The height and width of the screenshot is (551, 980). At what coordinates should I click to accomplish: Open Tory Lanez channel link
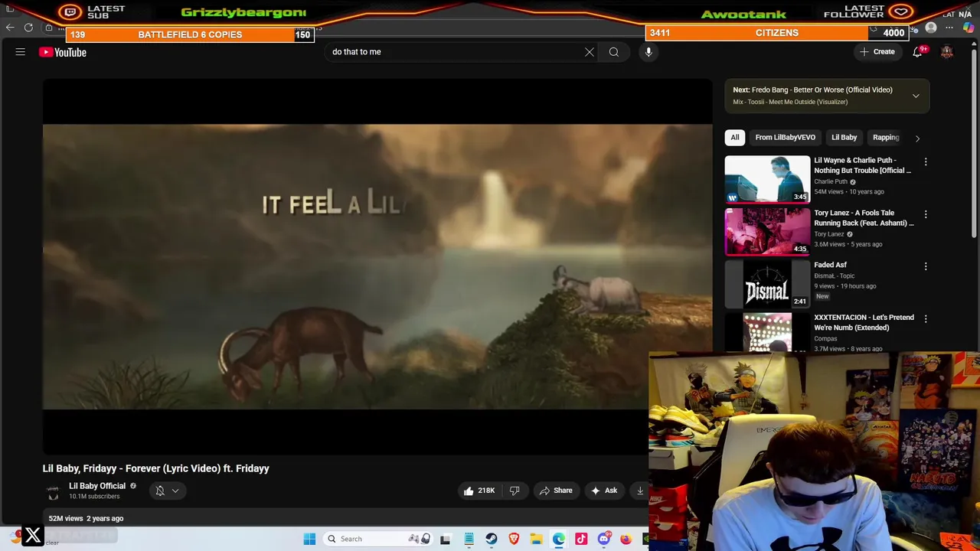(x=829, y=234)
